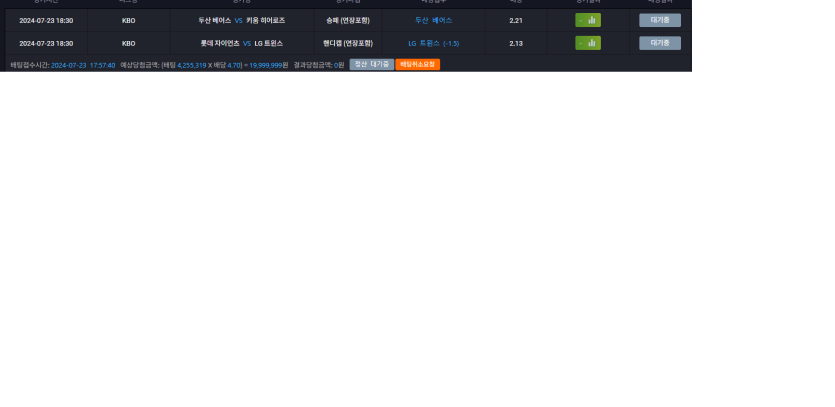Click 대기중 button in LG 트윈스 row

(660, 43)
